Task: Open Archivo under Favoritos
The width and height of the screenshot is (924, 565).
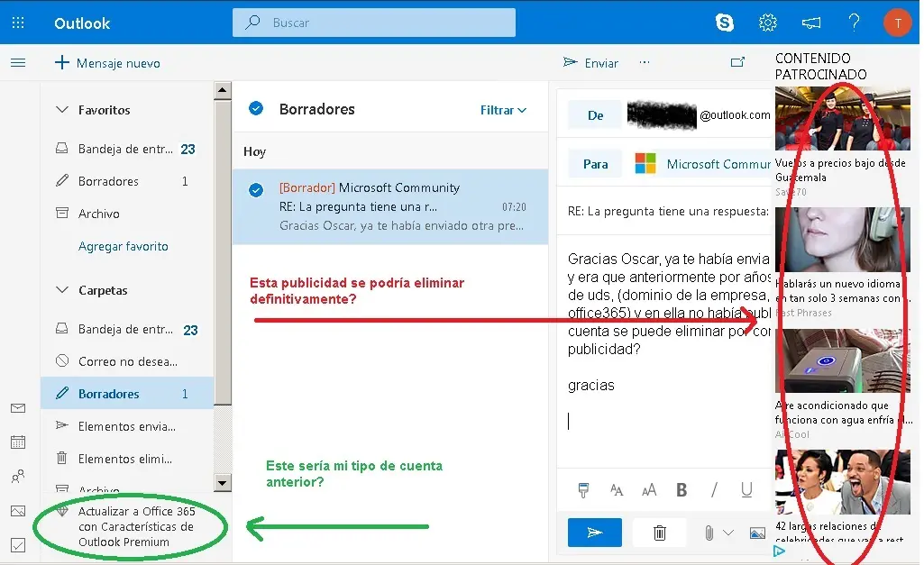Action: click(x=127, y=214)
